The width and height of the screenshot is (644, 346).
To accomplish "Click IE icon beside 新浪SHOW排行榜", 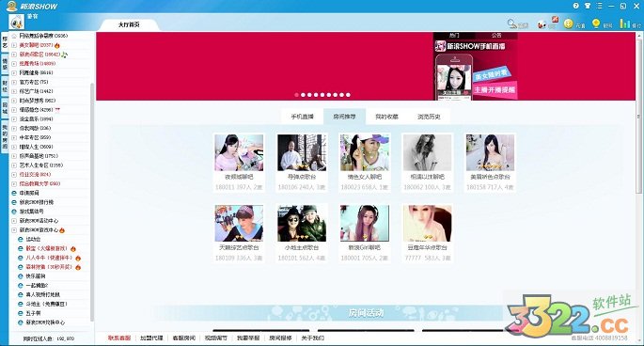I will 14,202.
